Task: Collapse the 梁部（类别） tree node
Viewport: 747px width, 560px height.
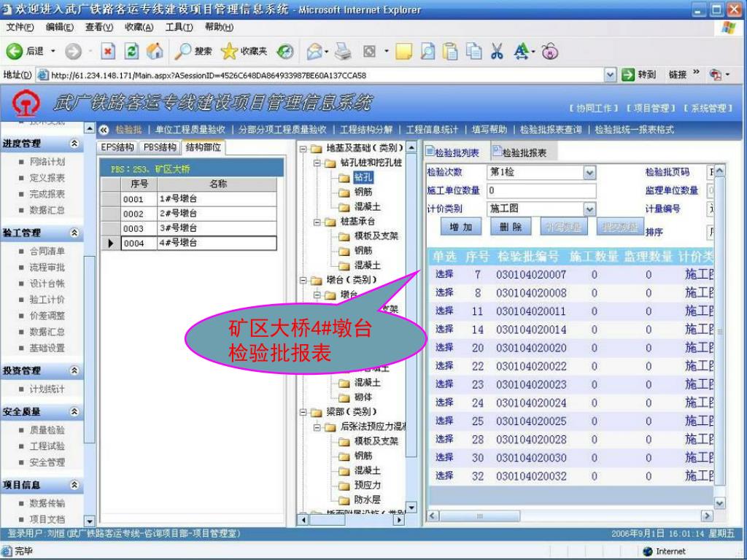Action: 303,413
